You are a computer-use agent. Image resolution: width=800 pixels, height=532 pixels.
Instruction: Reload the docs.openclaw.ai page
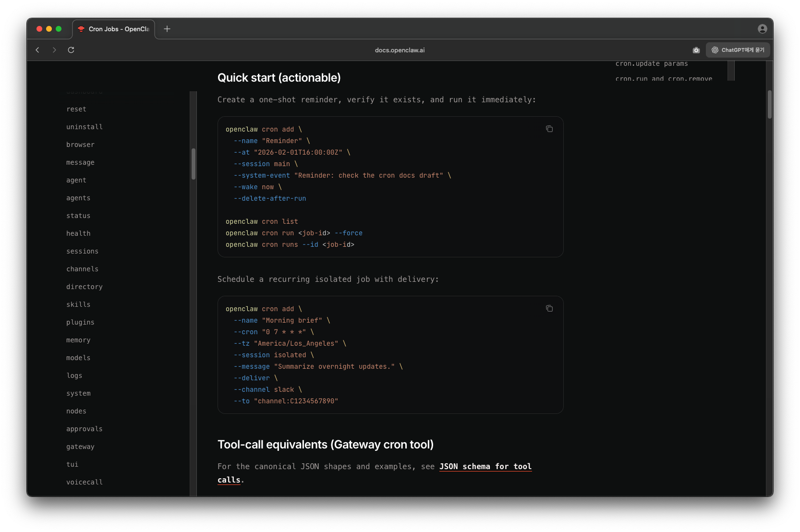tap(71, 50)
